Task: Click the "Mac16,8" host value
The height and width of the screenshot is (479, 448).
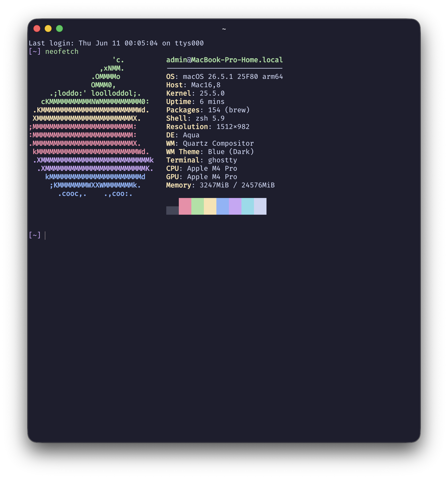Action: click(x=206, y=85)
